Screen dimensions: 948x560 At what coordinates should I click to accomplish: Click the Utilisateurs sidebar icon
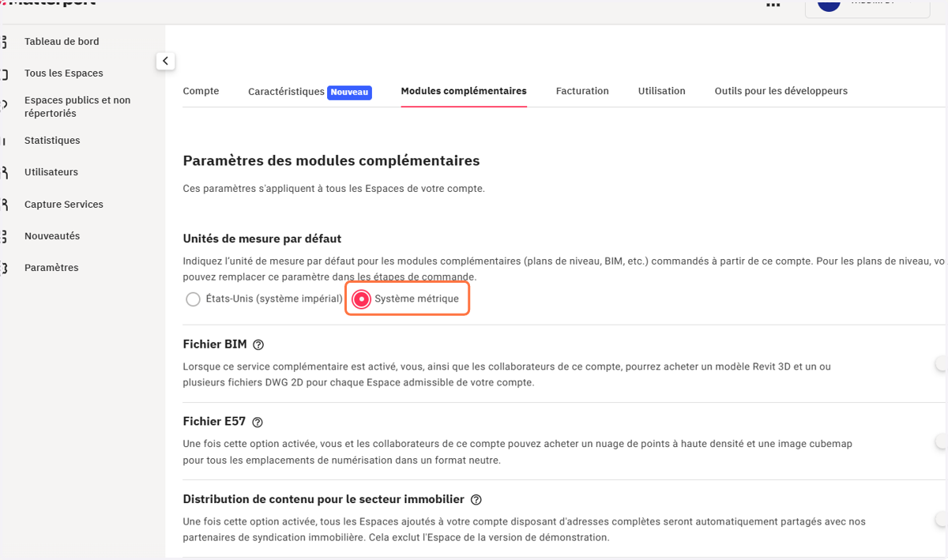(4, 173)
